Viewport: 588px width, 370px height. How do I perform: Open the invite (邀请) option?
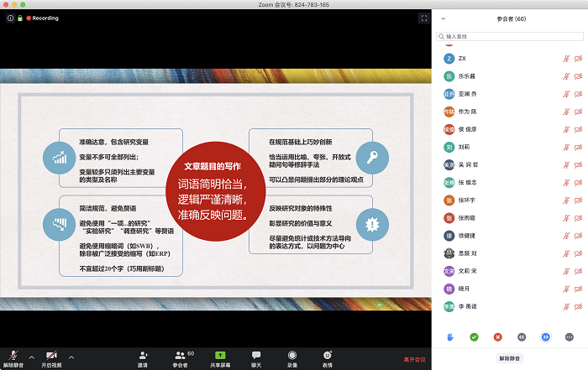click(143, 357)
